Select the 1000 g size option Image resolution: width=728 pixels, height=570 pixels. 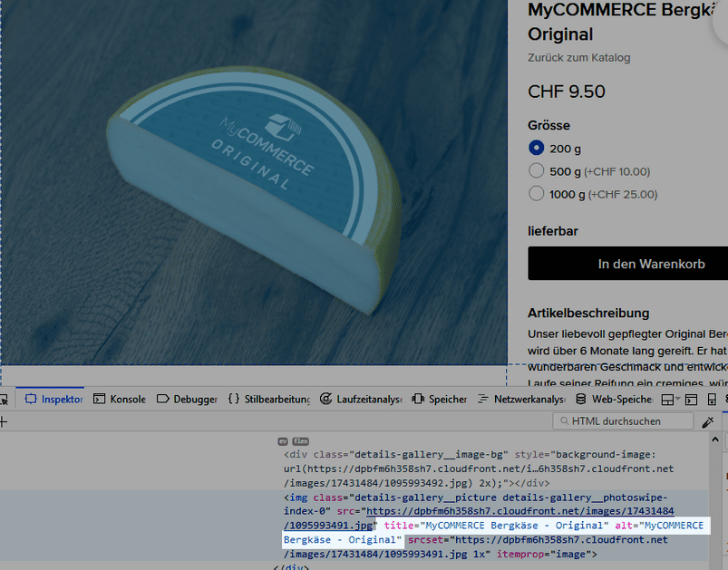tap(536, 194)
